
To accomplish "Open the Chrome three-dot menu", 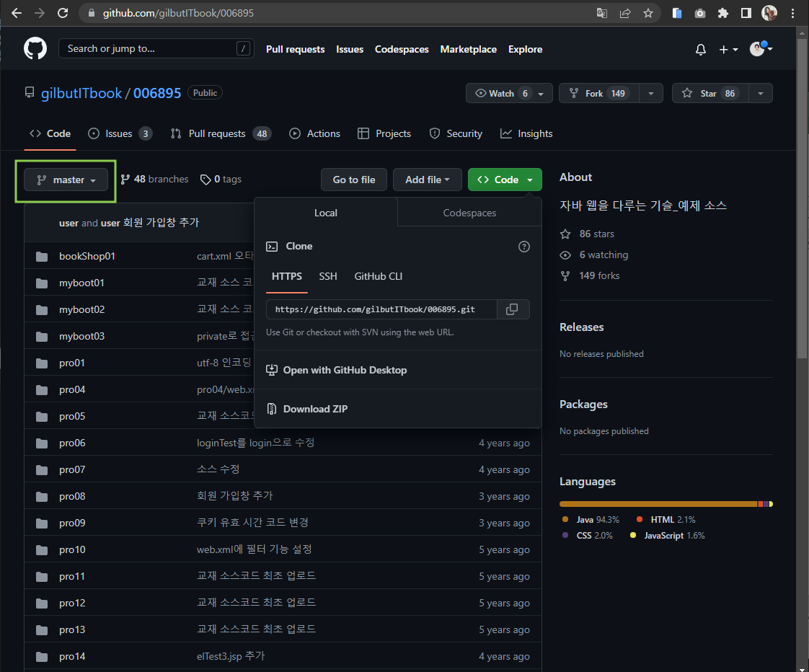I will (x=792, y=13).
